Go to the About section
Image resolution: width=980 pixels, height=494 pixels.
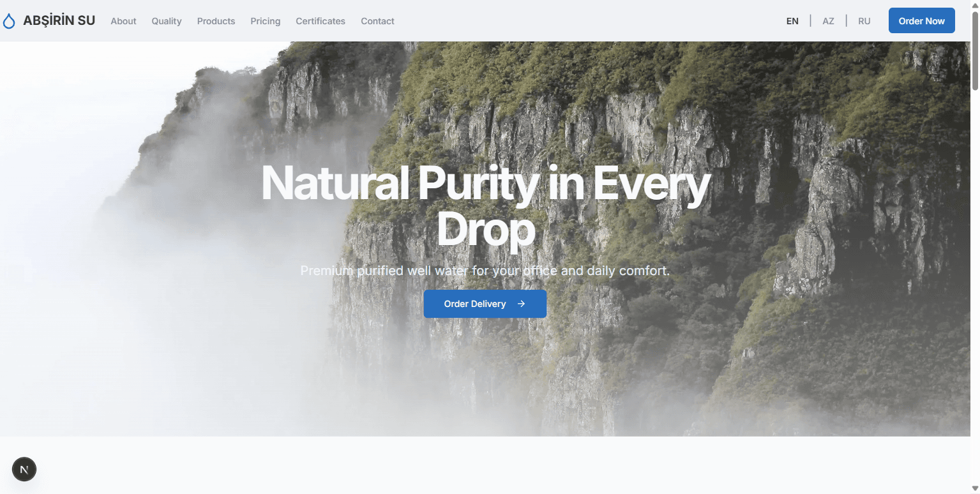click(123, 21)
